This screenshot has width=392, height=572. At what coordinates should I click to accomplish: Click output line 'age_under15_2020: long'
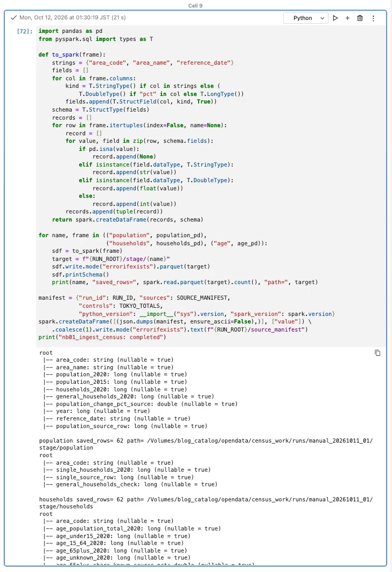[117, 536]
